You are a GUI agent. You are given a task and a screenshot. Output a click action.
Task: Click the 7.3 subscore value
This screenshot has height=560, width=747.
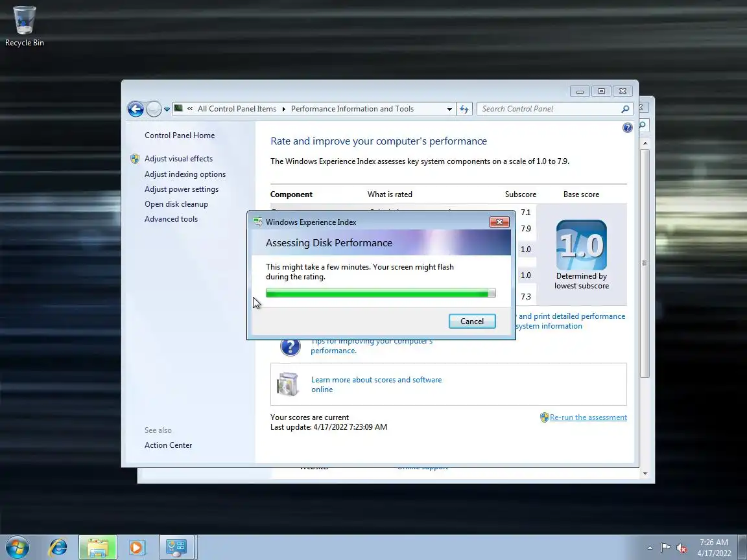pos(525,297)
